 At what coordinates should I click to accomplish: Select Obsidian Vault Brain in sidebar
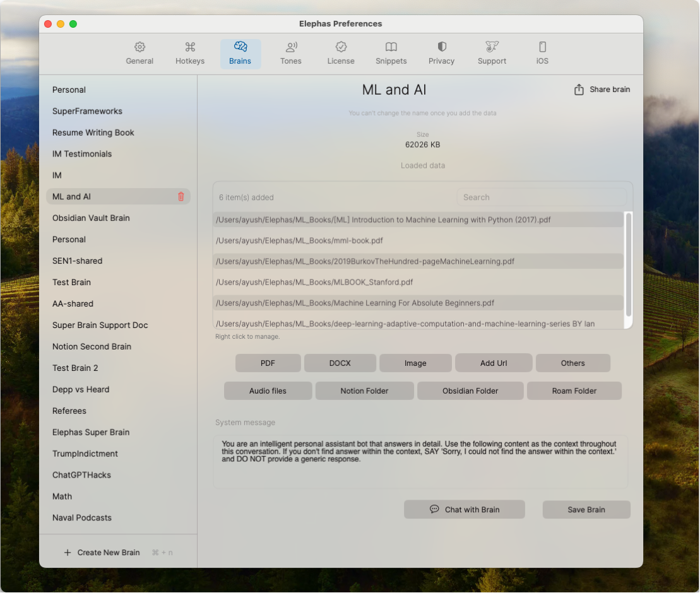click(x=91, y=218)
